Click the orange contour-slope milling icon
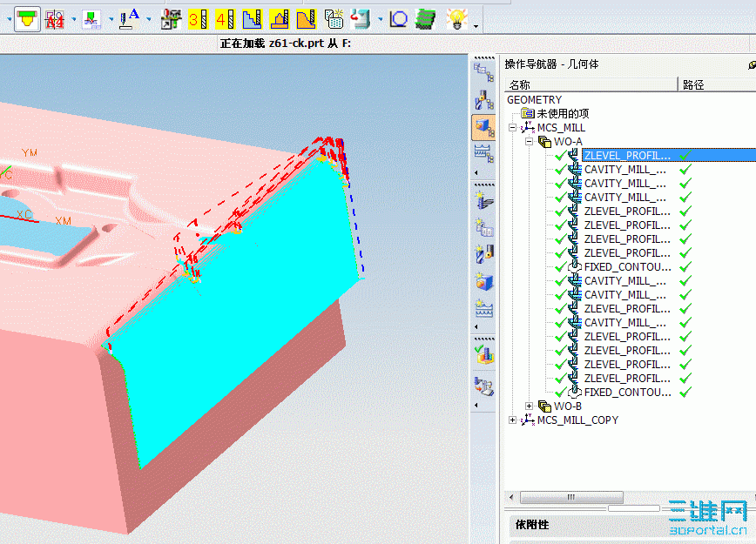This screenshot has height=544, width=756. [307, 20]
